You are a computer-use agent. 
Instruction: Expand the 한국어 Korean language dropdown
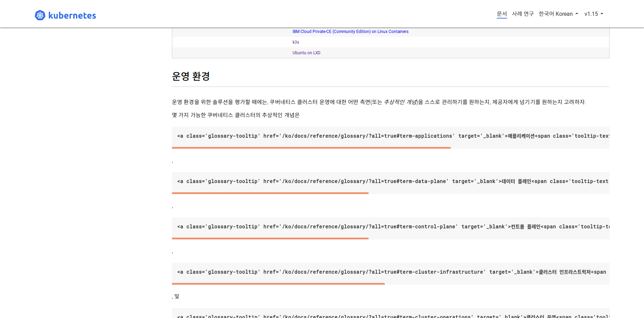pos(558,14)
